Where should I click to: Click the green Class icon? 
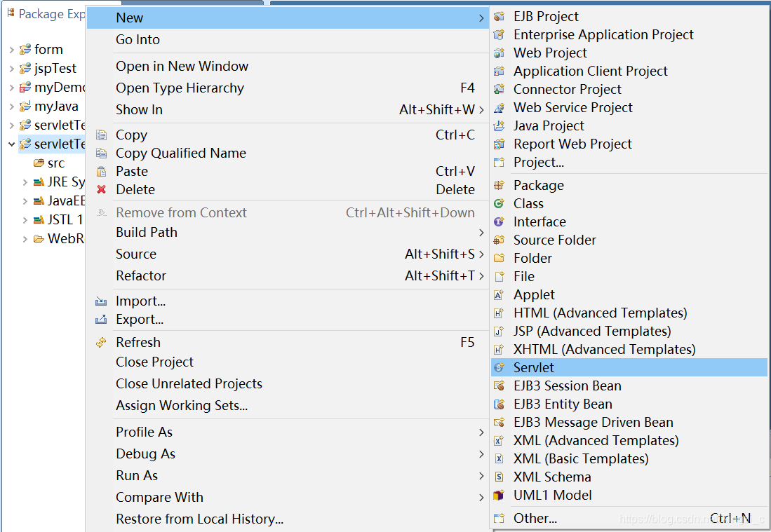pos(499,203)
